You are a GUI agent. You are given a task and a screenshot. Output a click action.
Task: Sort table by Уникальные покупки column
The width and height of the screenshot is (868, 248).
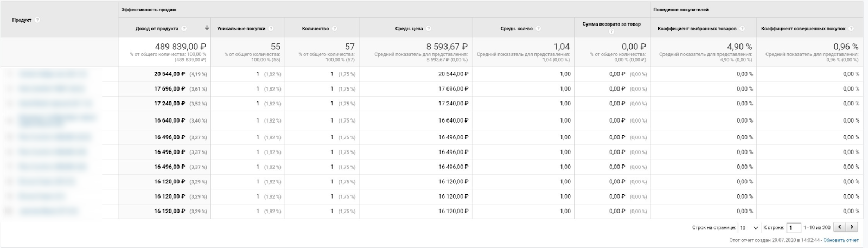pyautogui.click(x=241, y=29)
